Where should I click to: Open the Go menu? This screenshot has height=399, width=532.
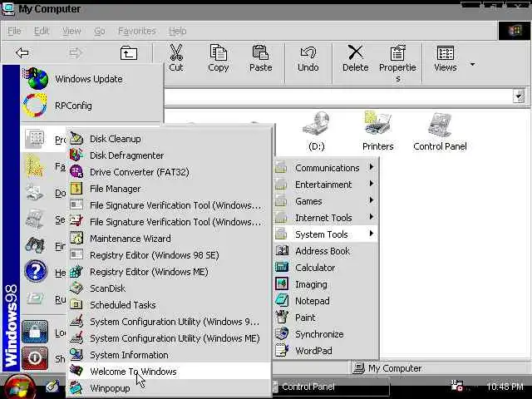click(100, 31)
